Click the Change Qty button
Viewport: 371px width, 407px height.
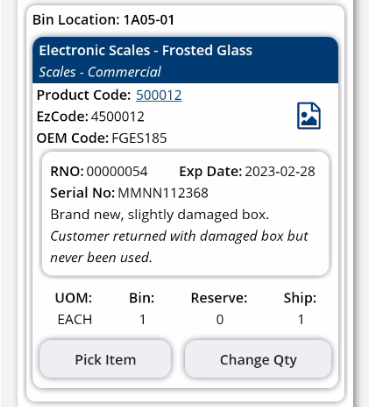point(258,359)
